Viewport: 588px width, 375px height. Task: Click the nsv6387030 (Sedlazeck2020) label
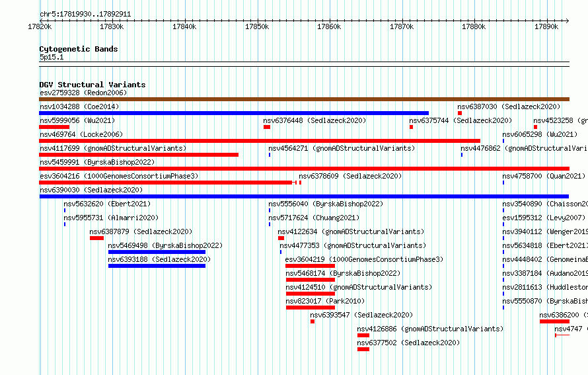(x=509, y=106)
